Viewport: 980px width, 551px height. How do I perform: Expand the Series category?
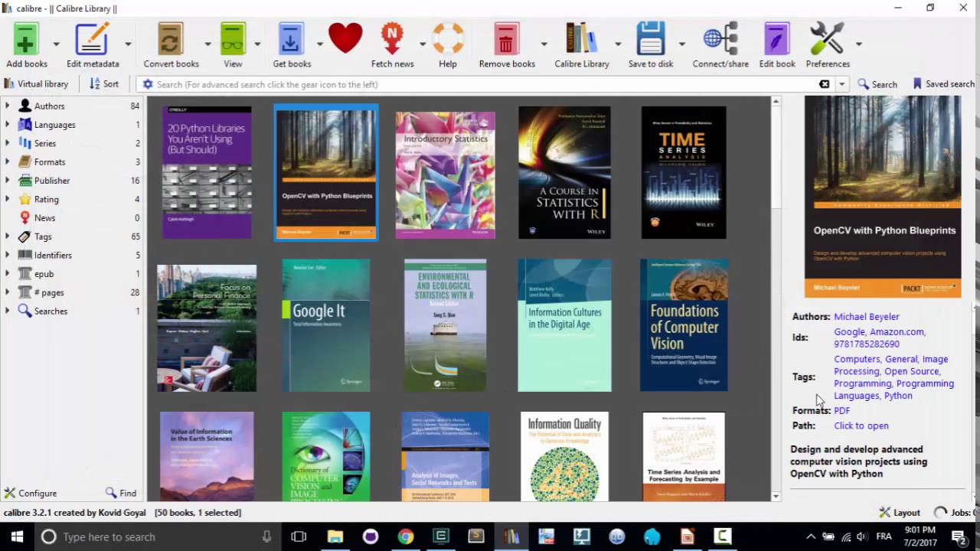tap(8, 143)
